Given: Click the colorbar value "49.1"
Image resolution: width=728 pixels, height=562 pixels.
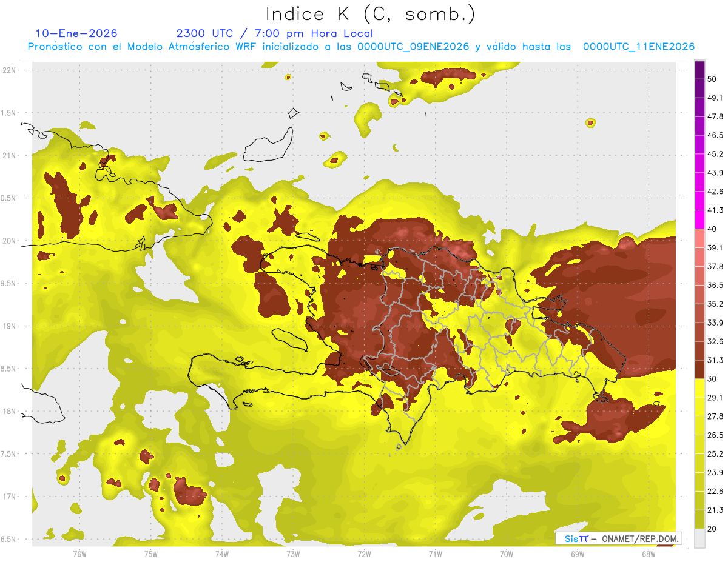Looking at the screenshot, I should tap(715, 98).
